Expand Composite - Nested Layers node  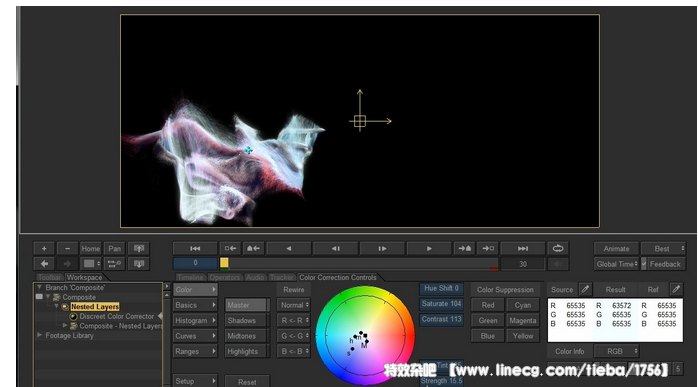coord(65,326)
